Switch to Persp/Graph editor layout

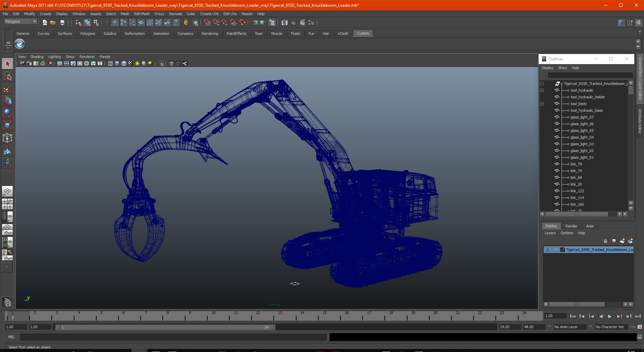tap(7, 230)
